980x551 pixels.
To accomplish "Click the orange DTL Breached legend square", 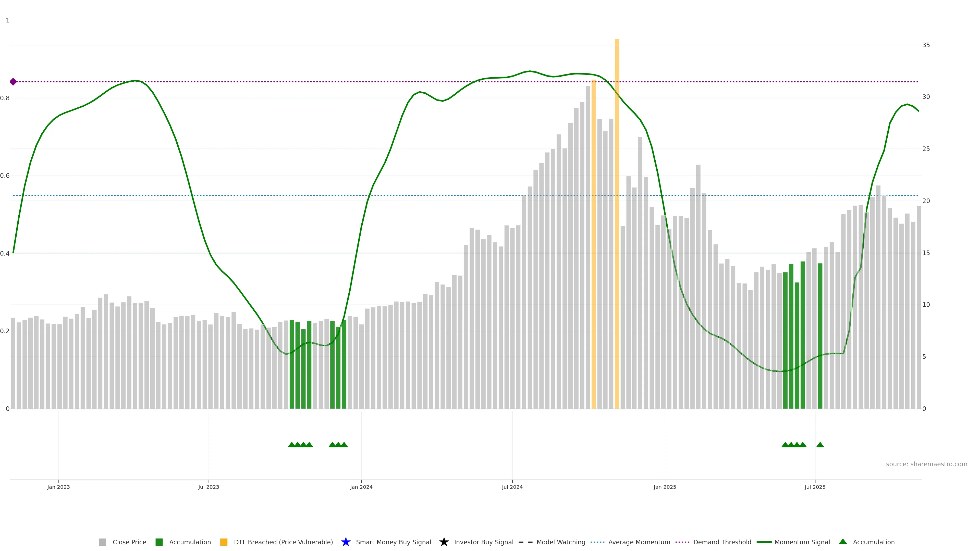I will click(x=224, y=542).
